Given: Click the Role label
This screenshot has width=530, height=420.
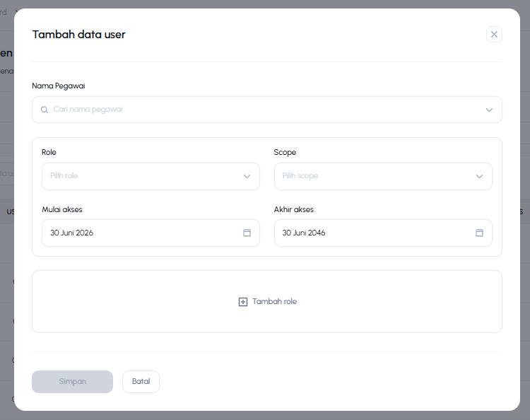Looking at the screenshot, I should pos(49,152).
